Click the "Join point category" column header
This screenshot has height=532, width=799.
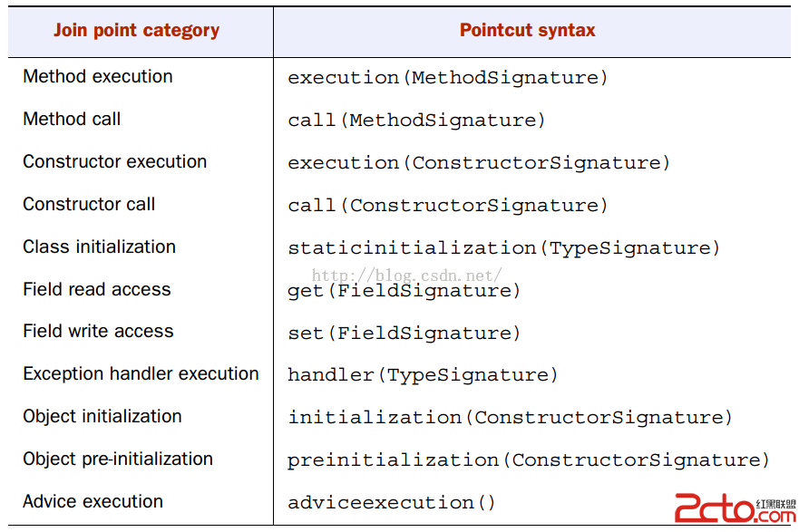(x=136, y=31)
